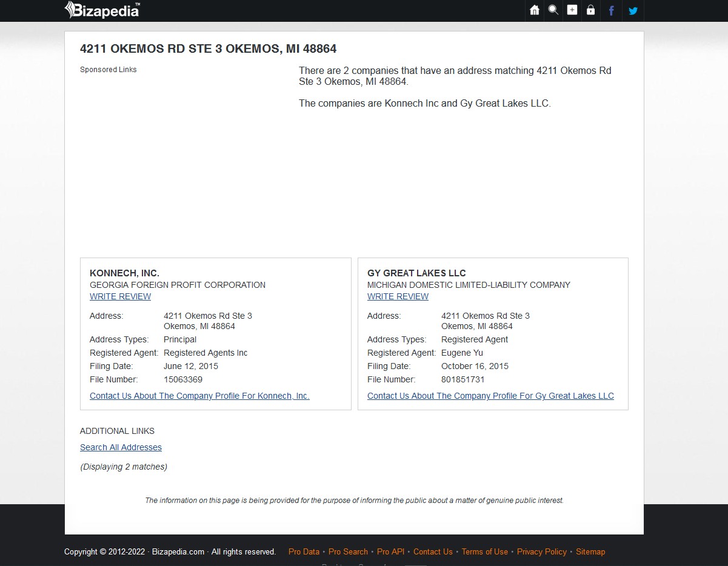Select registered agent Eugene Yu
Screen dimensions: 728x566
click(462, 353)
